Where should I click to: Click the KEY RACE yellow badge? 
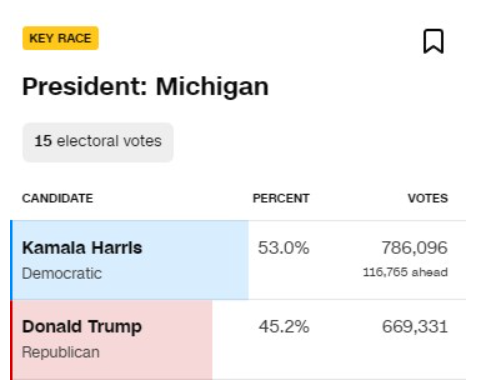(60, 38)
